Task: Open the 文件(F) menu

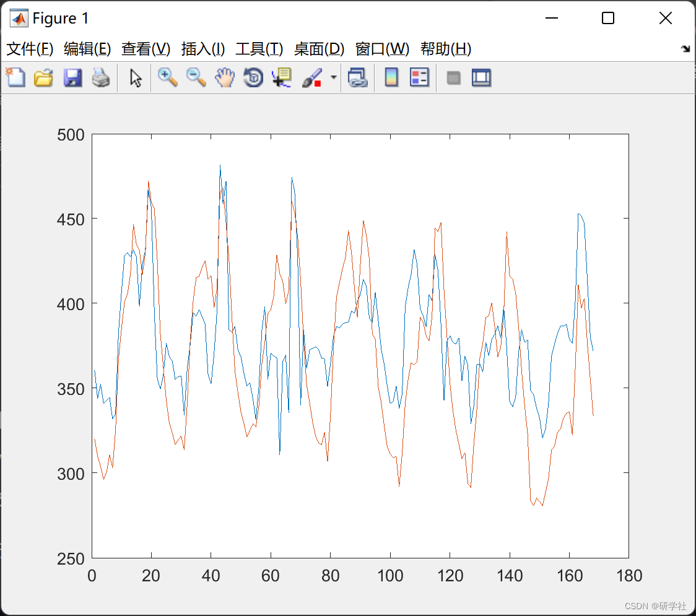Action: 30,48
